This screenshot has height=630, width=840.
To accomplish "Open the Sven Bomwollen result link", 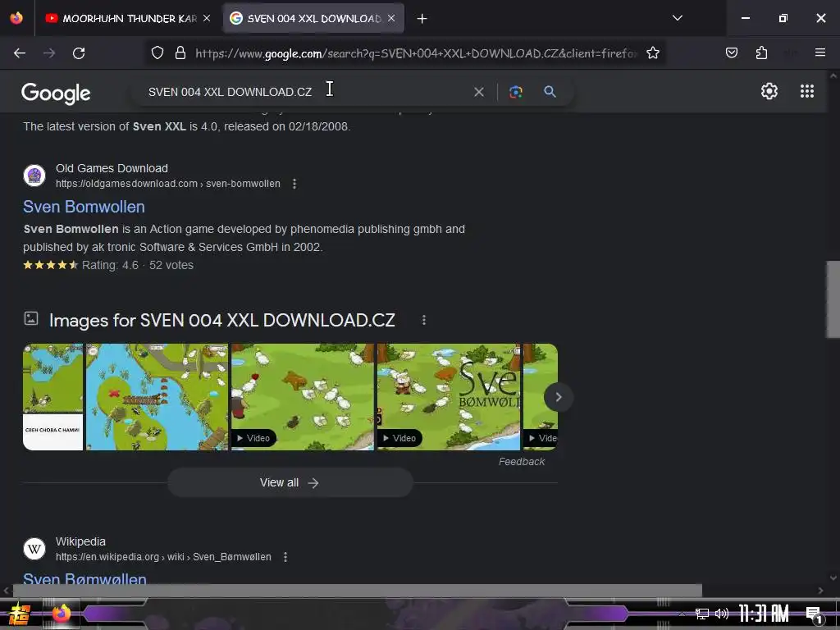I will [84, 207].
